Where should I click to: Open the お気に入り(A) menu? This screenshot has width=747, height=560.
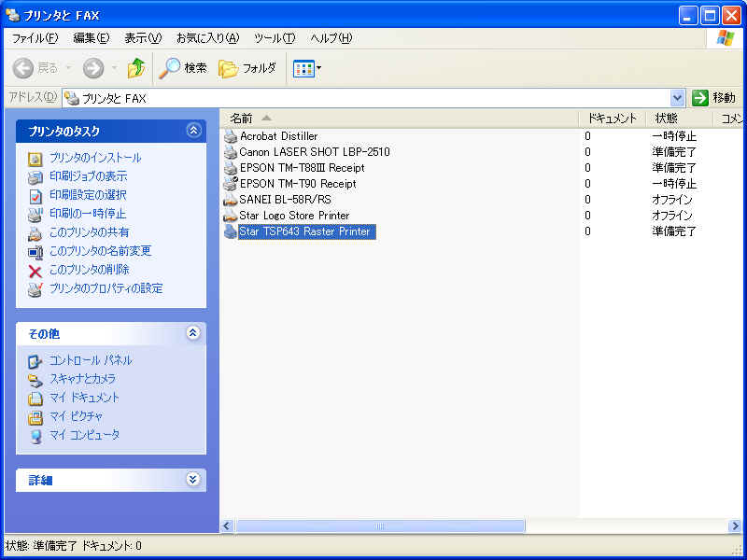pyautogui.click(x=207, y=38)
